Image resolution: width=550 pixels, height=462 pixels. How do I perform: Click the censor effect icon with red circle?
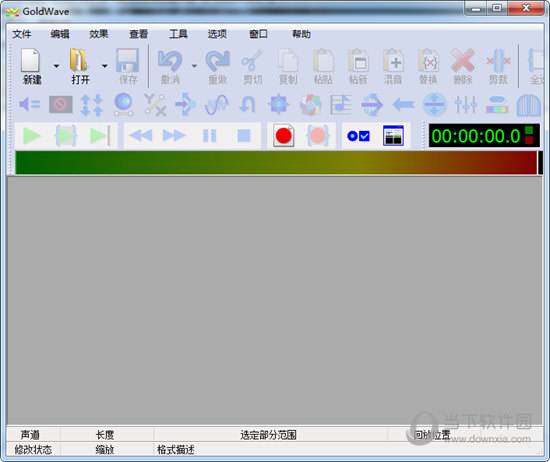click(61, 105)
